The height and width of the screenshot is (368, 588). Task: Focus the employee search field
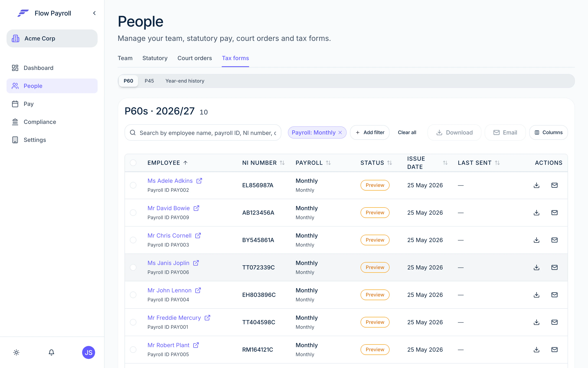pos(203,132)
